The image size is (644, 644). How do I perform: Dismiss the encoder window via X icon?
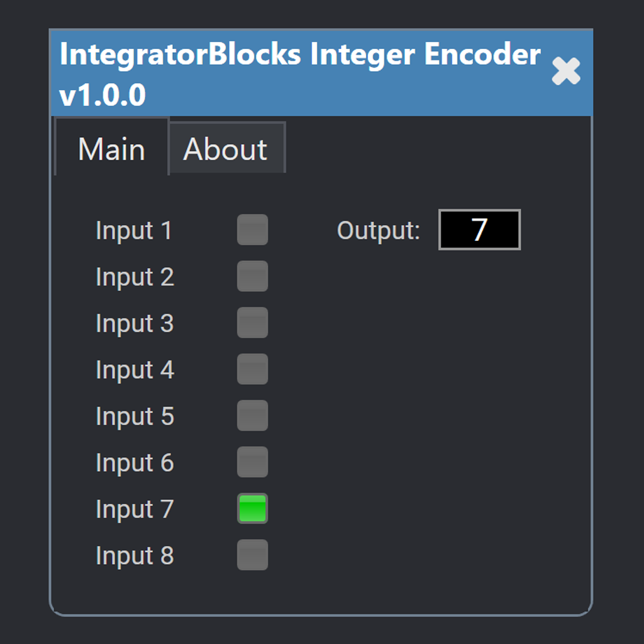pyautogui.click(x=565, y=71)
